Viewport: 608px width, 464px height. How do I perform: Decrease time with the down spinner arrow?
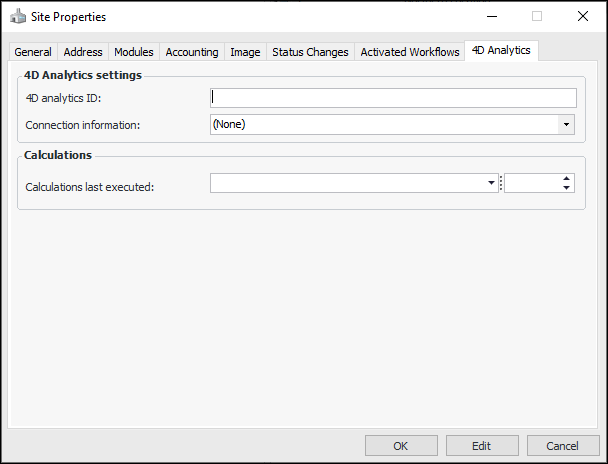coord(567,188)
